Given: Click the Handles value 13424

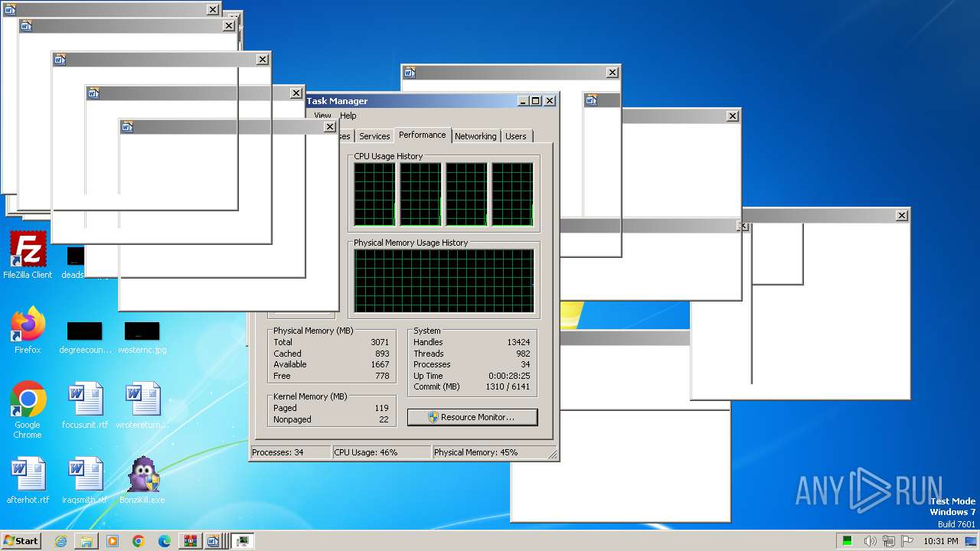Looking at the screenshot, I should click(518, 342).
